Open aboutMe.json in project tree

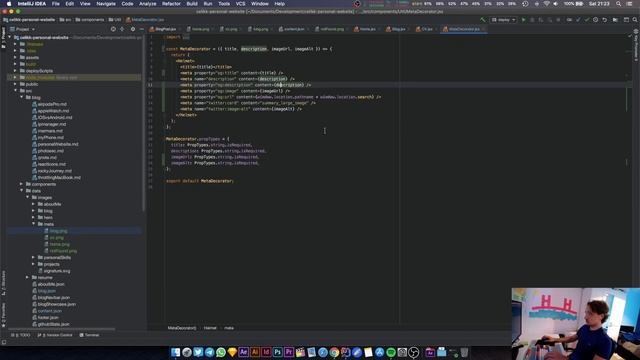51,284
